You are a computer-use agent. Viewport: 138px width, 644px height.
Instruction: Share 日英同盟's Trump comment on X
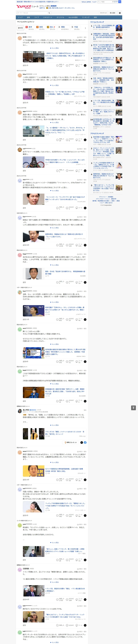tap(85, 599)
